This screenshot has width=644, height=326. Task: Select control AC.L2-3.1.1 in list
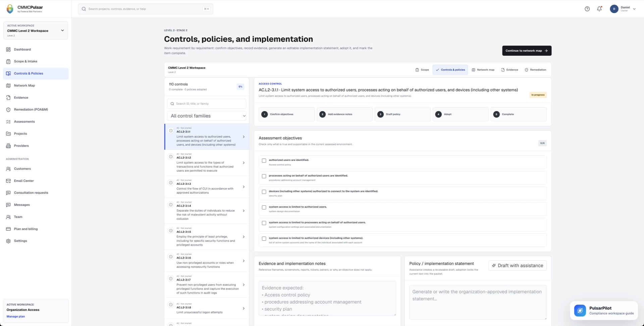click(207, 137)
